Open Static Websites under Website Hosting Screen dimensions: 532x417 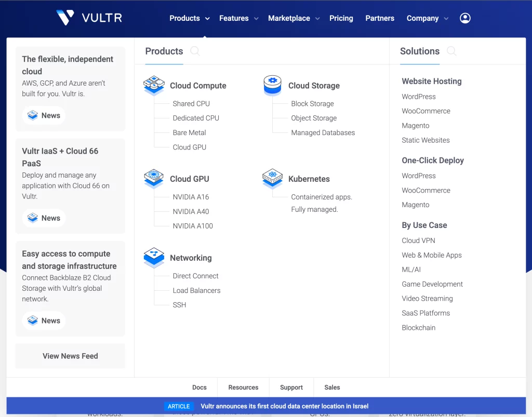tap(426, 140)
